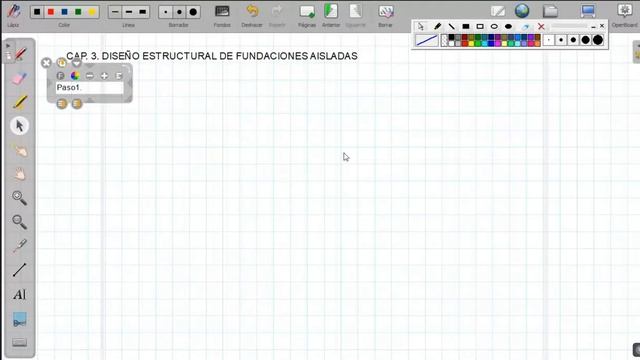Choose the pointing hand interact tool
The width and height of the screenshot is (640, 360).
coord(20,151)
